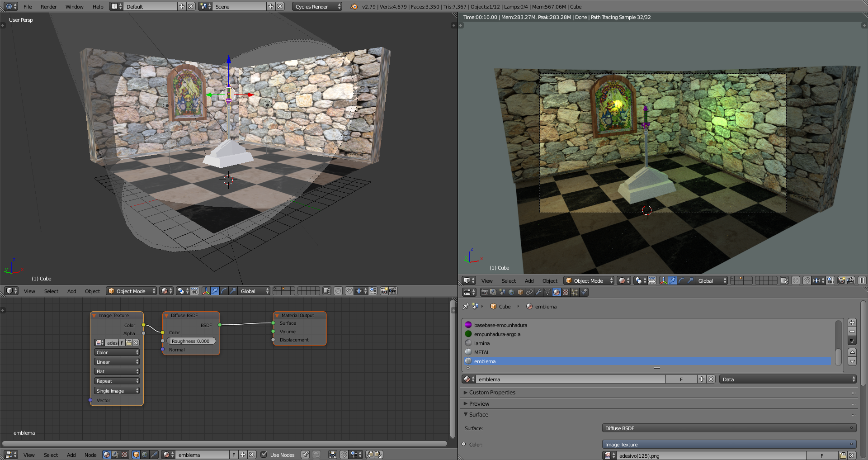Open the Render menu
Screen dimensions: 868x460
point(48,7)
